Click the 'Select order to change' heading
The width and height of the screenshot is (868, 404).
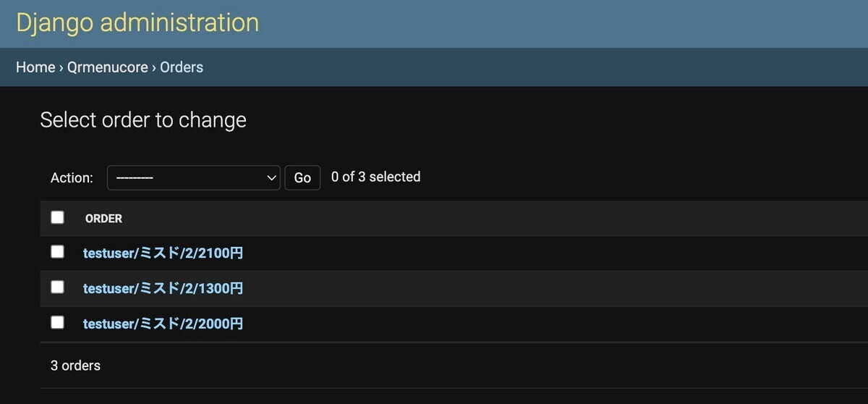(143, 120)
